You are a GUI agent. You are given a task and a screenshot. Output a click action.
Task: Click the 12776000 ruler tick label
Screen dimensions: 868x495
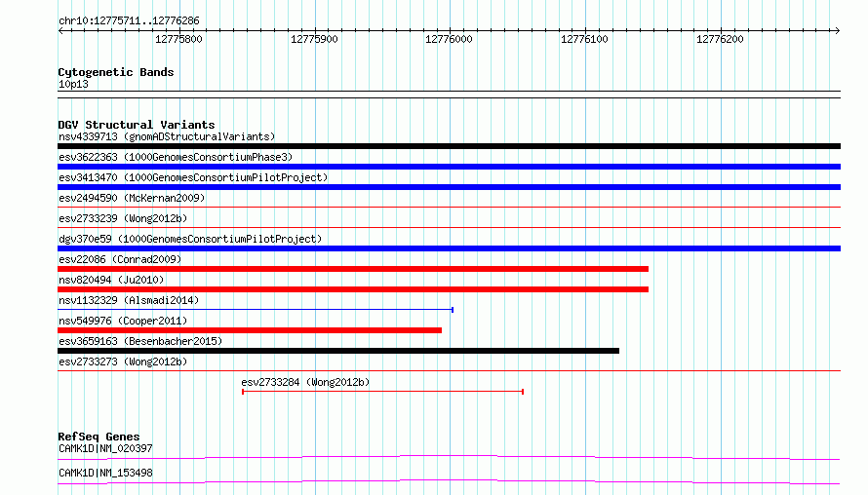tap(449, 39)
